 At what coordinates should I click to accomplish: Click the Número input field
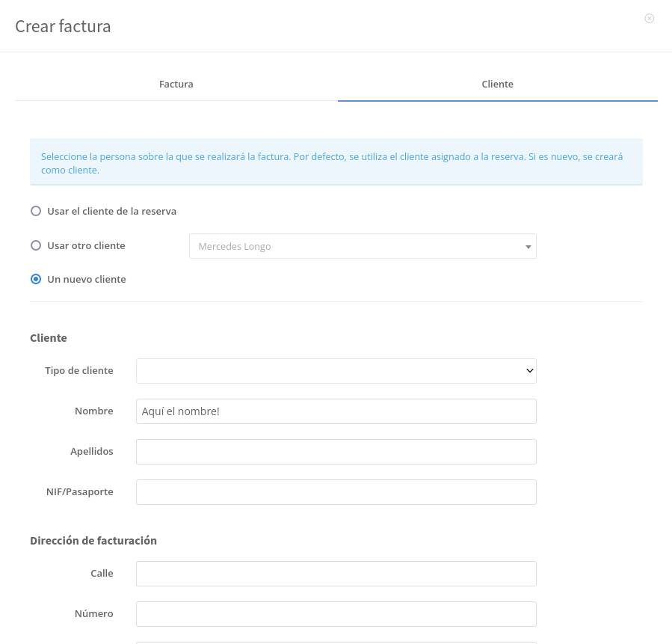(x=336, y=613)
